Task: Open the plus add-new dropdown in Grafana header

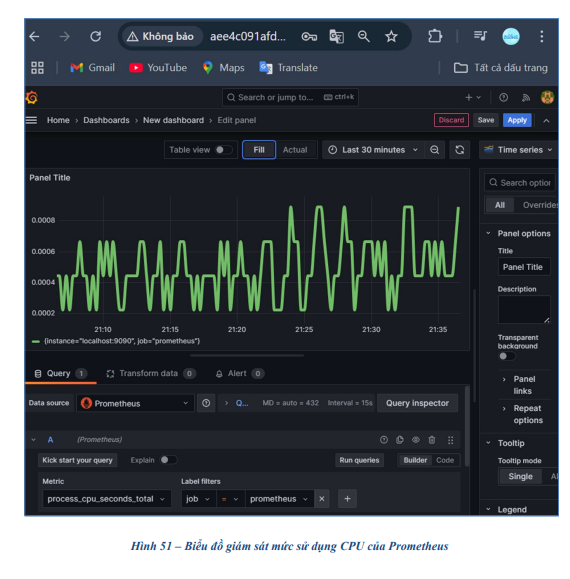Action: tap(473, 97)
